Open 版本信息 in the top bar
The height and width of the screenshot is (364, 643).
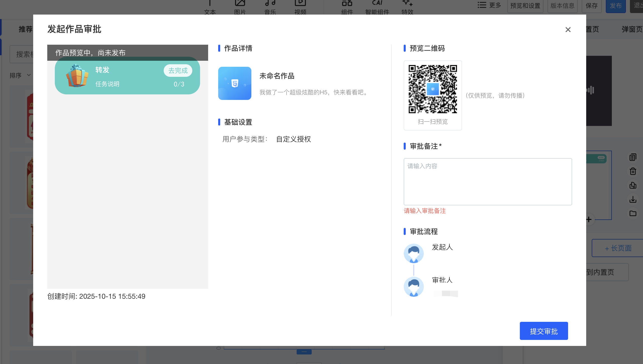(x=562, y=6)
